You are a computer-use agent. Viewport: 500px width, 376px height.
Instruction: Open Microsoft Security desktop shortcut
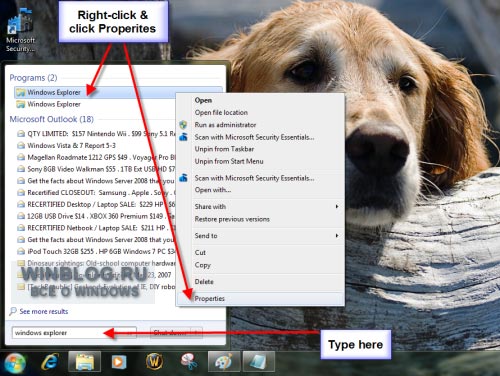click(20, 29)
